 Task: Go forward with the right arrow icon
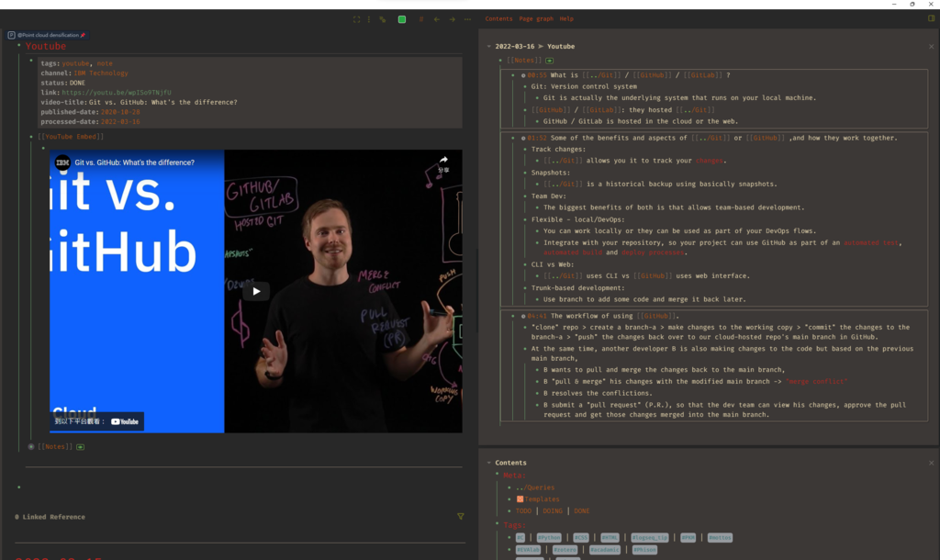[x=452, y=19]
